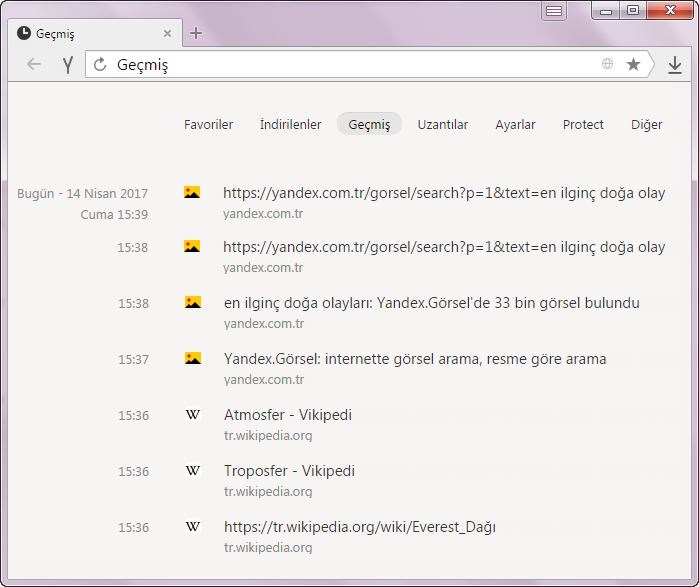Minimize the browser window

point(606,11)
